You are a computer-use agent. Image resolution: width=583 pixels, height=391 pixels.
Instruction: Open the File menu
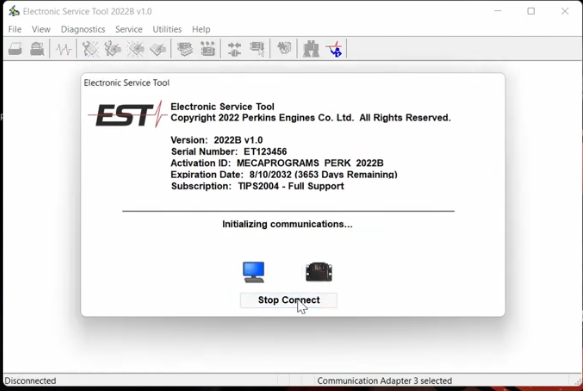pyautogui.click(x=15, y=29)
